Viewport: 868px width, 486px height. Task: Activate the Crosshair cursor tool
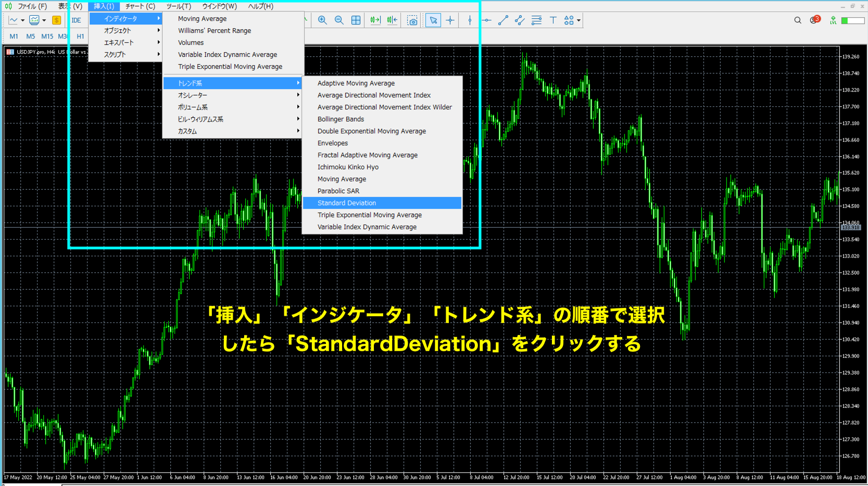pyautogui.click(x=450, y=20)
